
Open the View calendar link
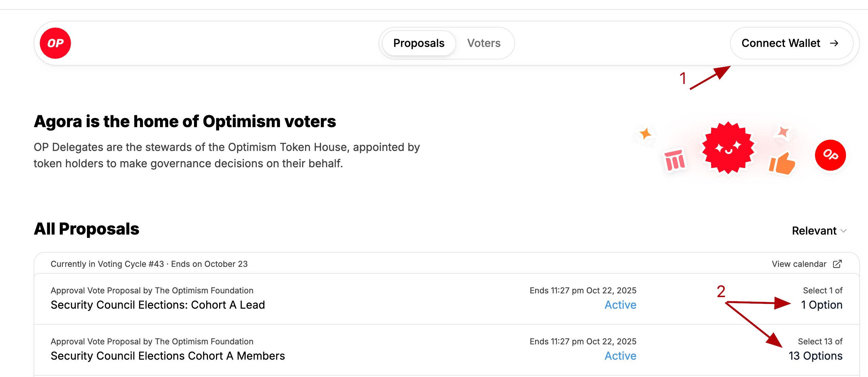(799, 264)
